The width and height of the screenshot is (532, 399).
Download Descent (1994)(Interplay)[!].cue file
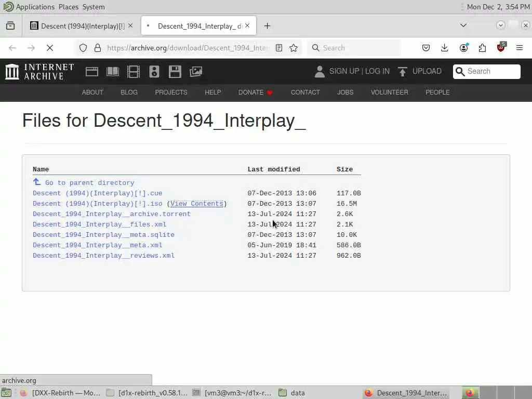click(x=97, y=193)
